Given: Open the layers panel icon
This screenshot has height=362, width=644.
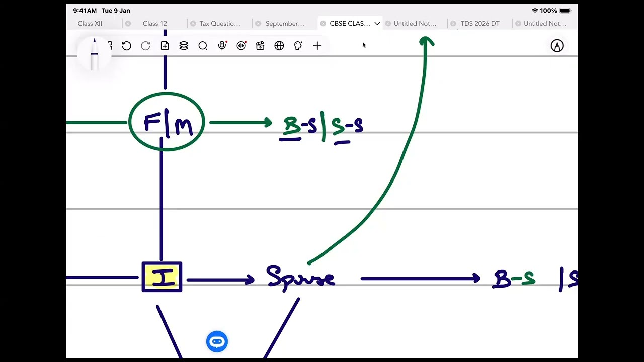Looking at the screenshot, I should click(x=184, y=46).
